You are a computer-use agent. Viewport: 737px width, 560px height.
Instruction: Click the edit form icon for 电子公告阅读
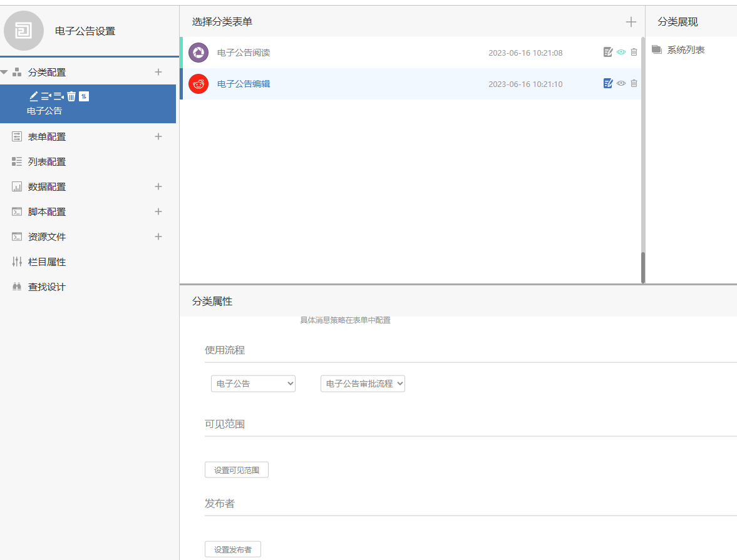607,53
